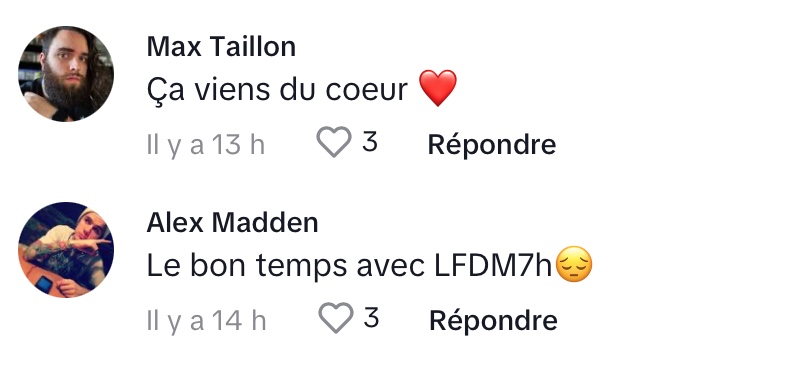The height and width of the screenshot is (370, 804).
Task: Open Alex Madden's profile picture
Action: pyautogui.click(x=66, y=250)
